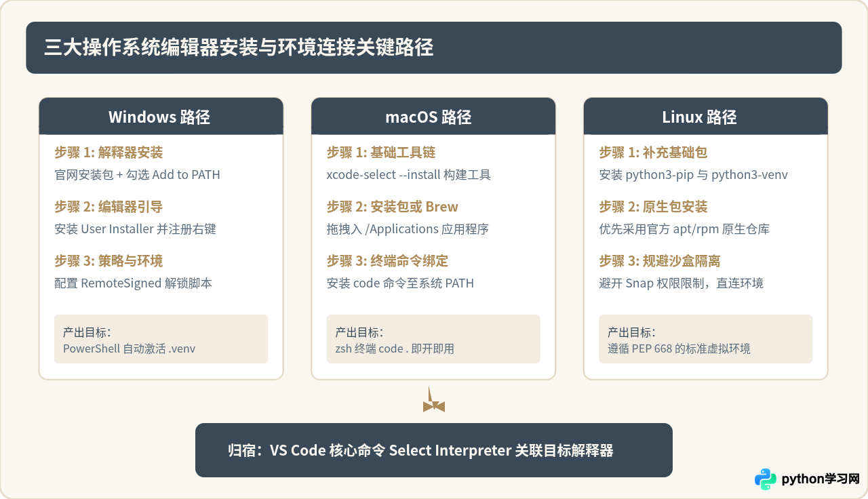This screenshot has width=868, height=499.
Task: Click the Python logo icon
Action: pos(766,479)
